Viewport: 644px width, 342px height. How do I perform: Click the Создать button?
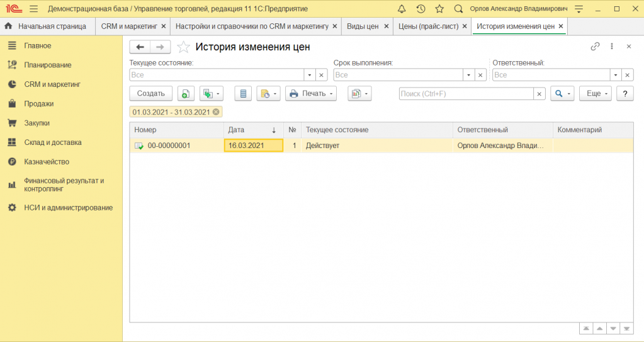pyautogui.click(x=151, y=94)
